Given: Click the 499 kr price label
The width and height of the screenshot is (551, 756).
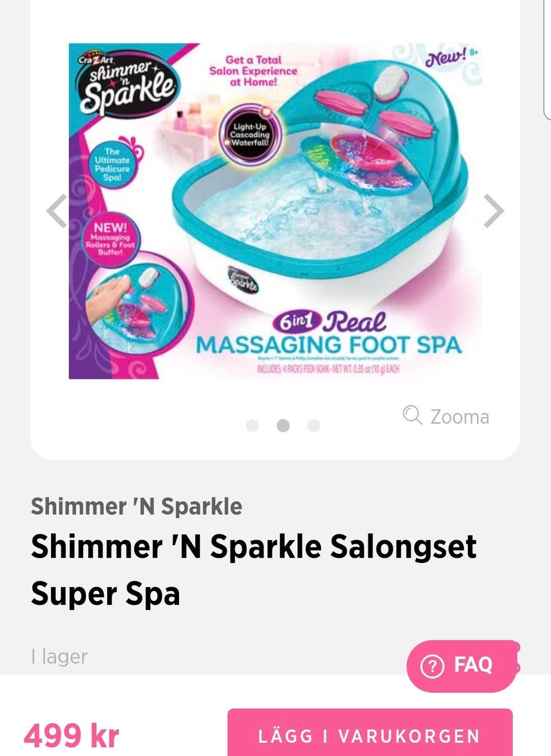Looking at the screenshot, I should coord(71,735).
